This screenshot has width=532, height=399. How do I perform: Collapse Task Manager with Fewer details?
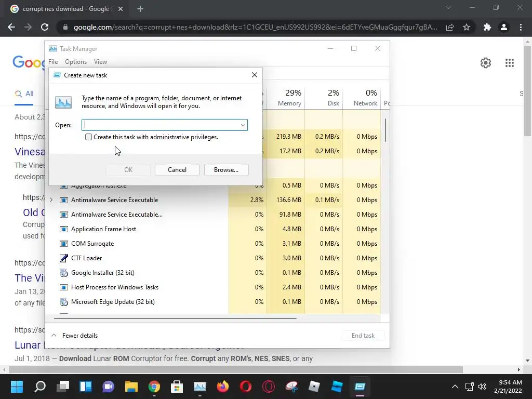point(74,336)
